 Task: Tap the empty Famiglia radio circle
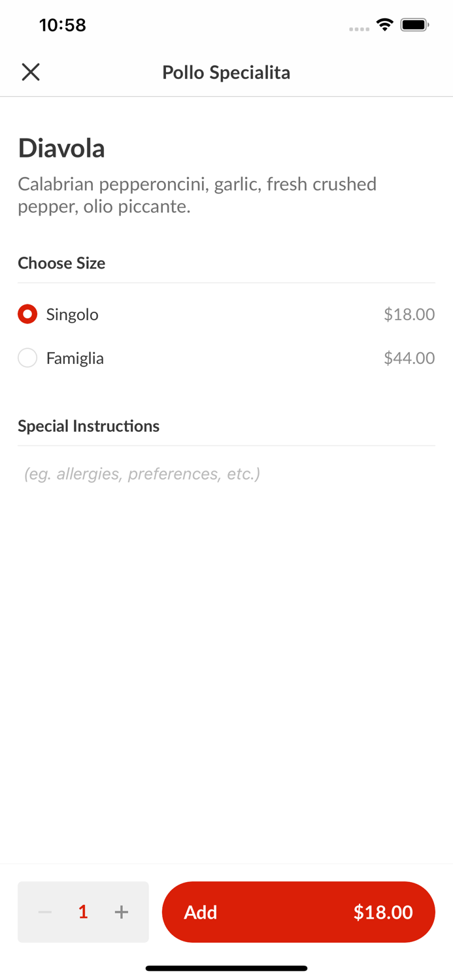[x=27, y=358]
